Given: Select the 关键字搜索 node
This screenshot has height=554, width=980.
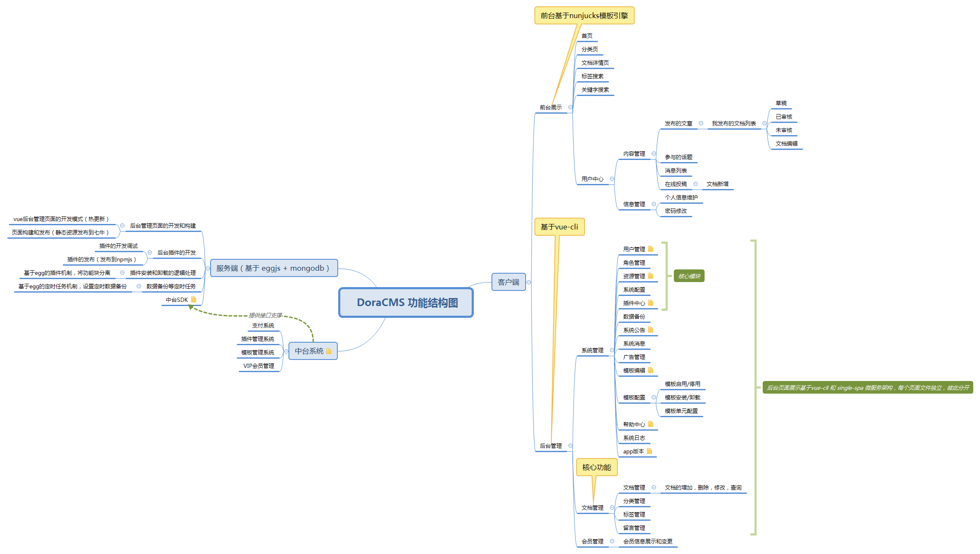Looking at the screenshot, I should [x=595, y=90].
